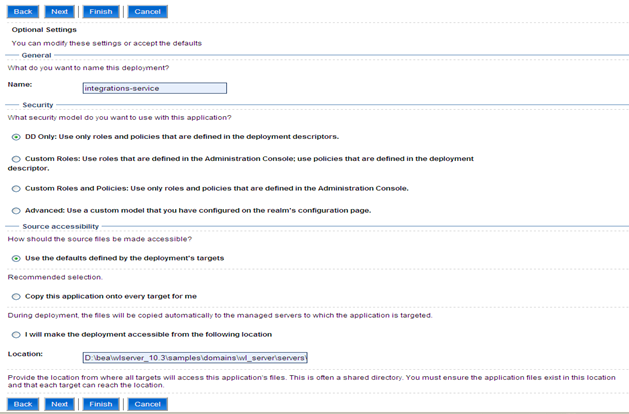629x414 pixels.
Task: Click 'How should the source files be made accessible?' text
Action: [x=100, y=239]
